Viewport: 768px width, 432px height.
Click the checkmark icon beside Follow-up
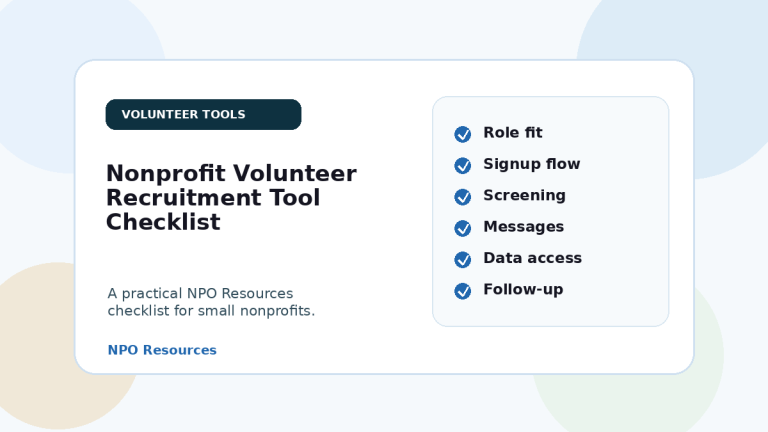tap(462, 290)
